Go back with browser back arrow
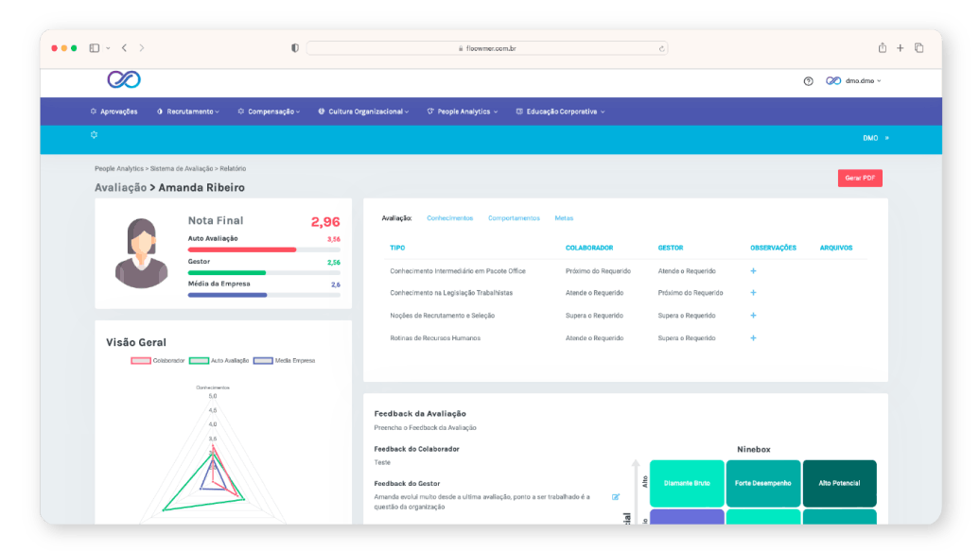Image resolution: width=980 pixels, height=551 pixels. [x=124, y=48]
